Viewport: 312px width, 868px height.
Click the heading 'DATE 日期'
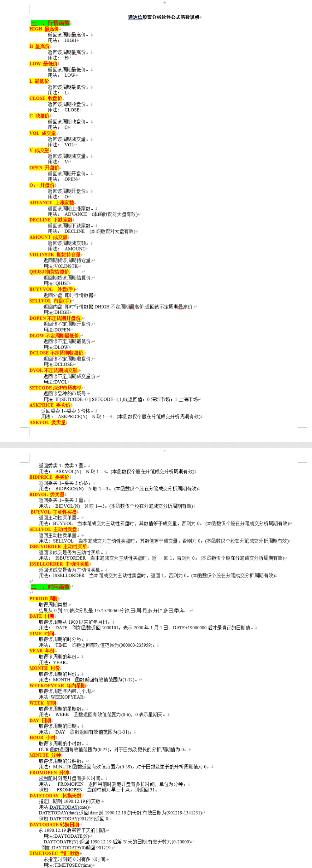click(42, 616)
